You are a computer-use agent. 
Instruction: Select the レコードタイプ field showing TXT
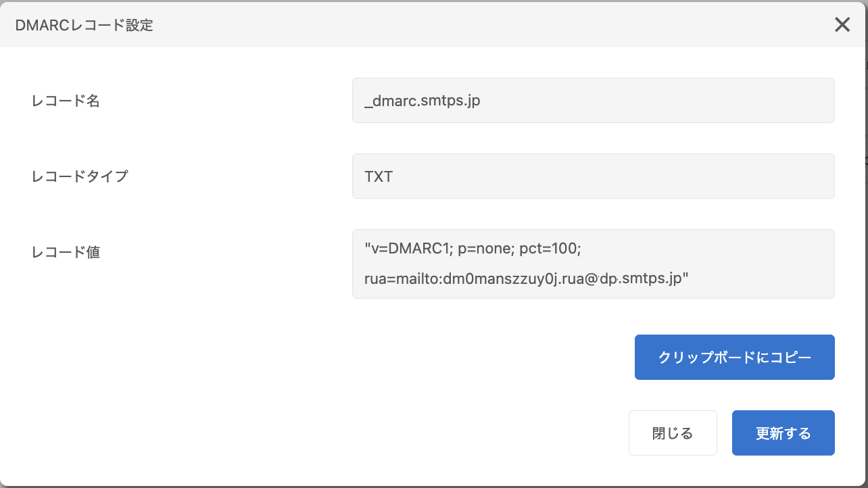coord(593,176)
